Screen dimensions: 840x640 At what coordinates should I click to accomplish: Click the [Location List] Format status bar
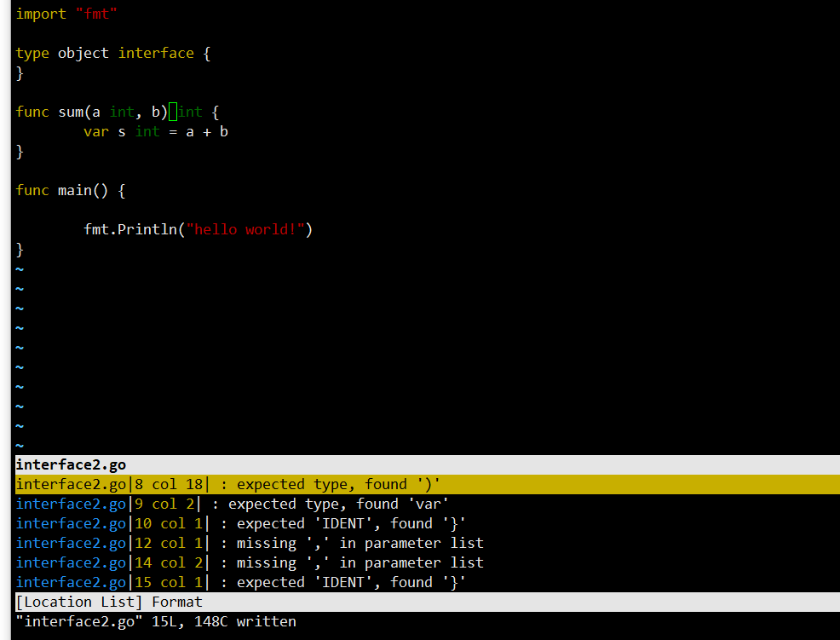(x=428, y=602)
